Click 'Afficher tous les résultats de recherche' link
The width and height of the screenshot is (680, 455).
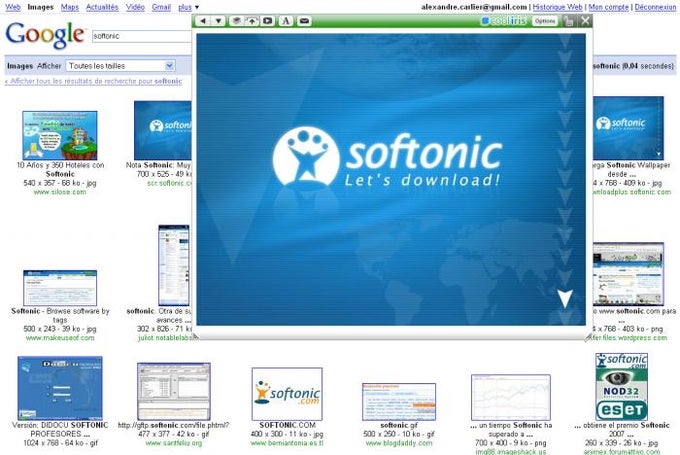click(93, 81)
